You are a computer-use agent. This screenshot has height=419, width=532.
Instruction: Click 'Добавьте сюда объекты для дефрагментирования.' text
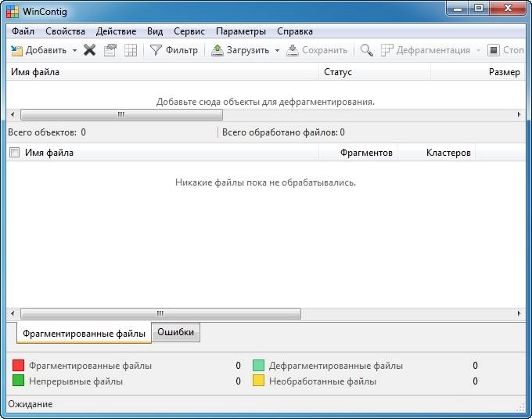[266, 102]
